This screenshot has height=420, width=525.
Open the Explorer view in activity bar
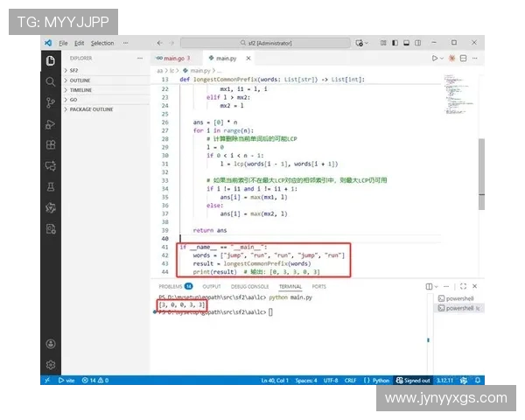[51, 60]
